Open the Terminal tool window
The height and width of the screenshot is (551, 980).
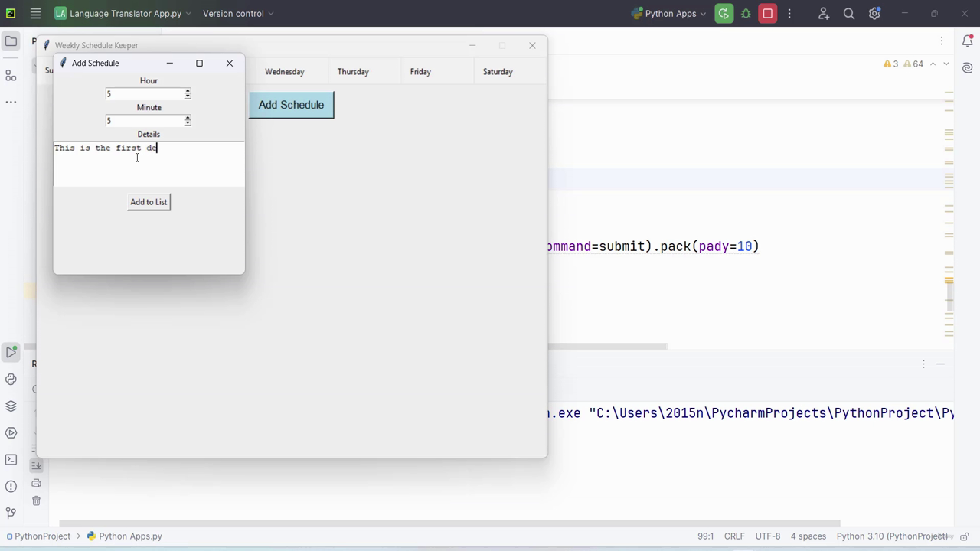(11, 460)
